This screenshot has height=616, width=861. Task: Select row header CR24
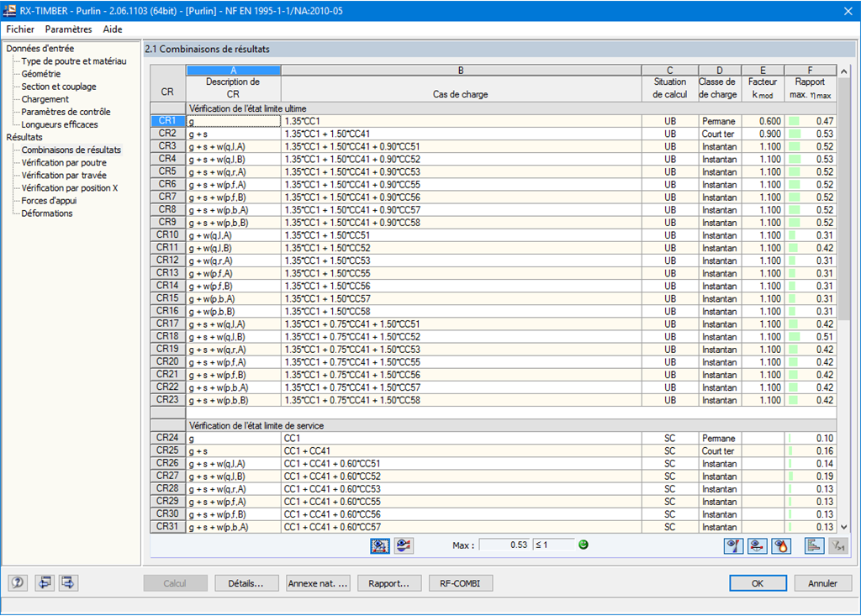tap(167, 438)
